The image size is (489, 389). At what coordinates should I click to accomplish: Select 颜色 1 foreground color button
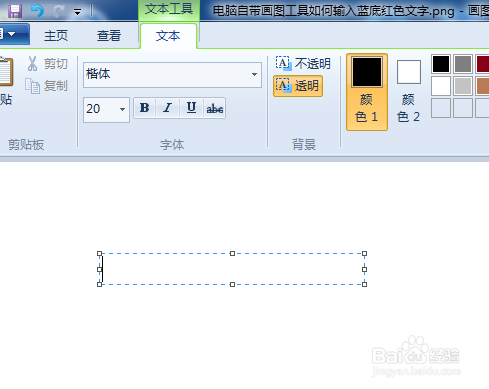[x=367, y=92]
